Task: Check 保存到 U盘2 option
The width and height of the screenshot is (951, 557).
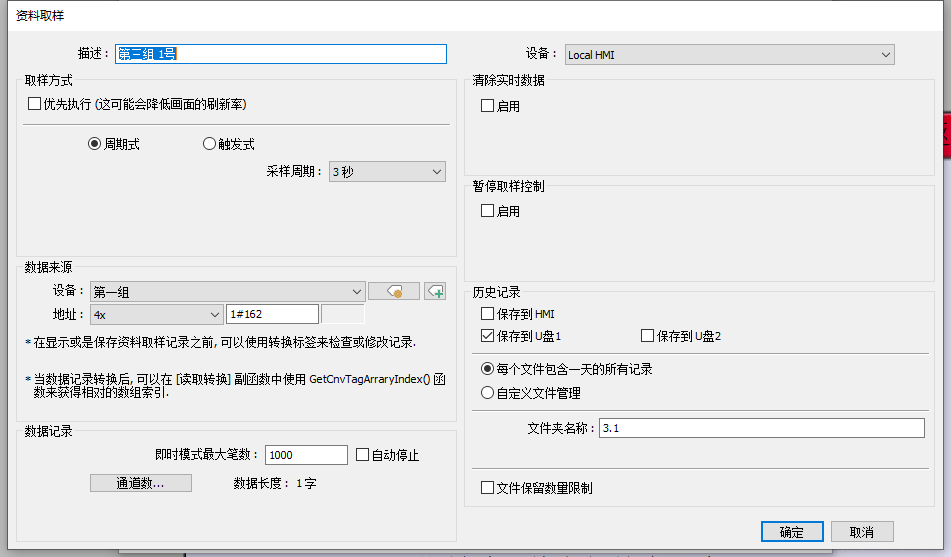Action: (647, 336)
